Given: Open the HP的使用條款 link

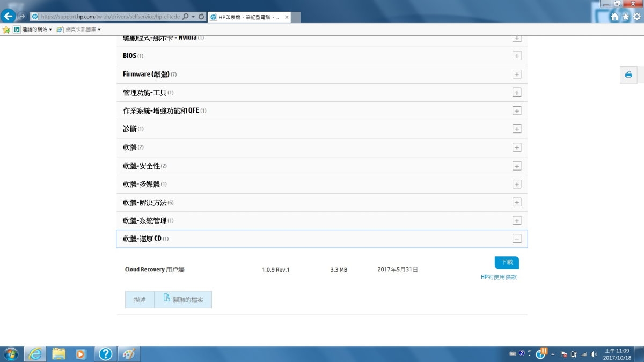Looking at the screenshot, I should pyautogui.click(x=499, y=277).
